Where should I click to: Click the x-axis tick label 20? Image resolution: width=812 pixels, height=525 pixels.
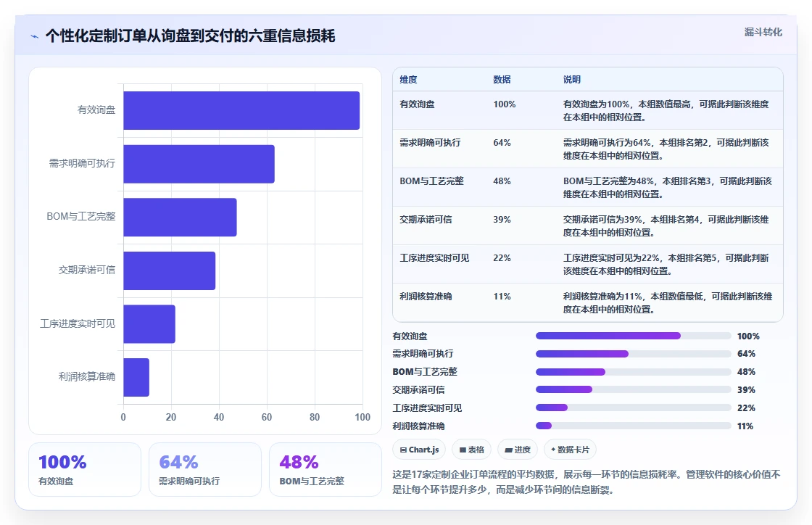pyautogui.click(x=171, y=417)
